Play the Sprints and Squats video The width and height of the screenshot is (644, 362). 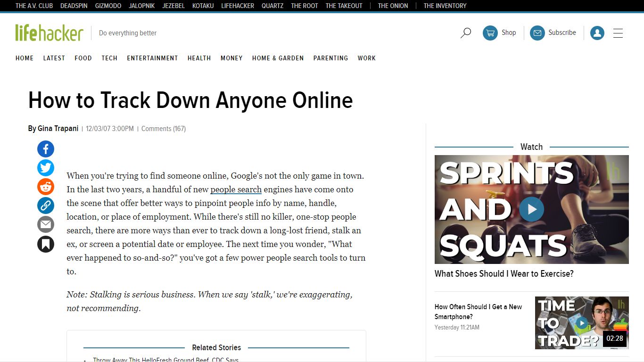pyautogui.click(x=532, y=209)
